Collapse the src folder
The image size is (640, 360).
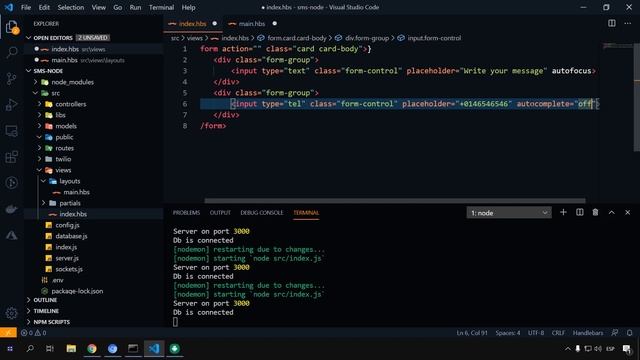36,93
